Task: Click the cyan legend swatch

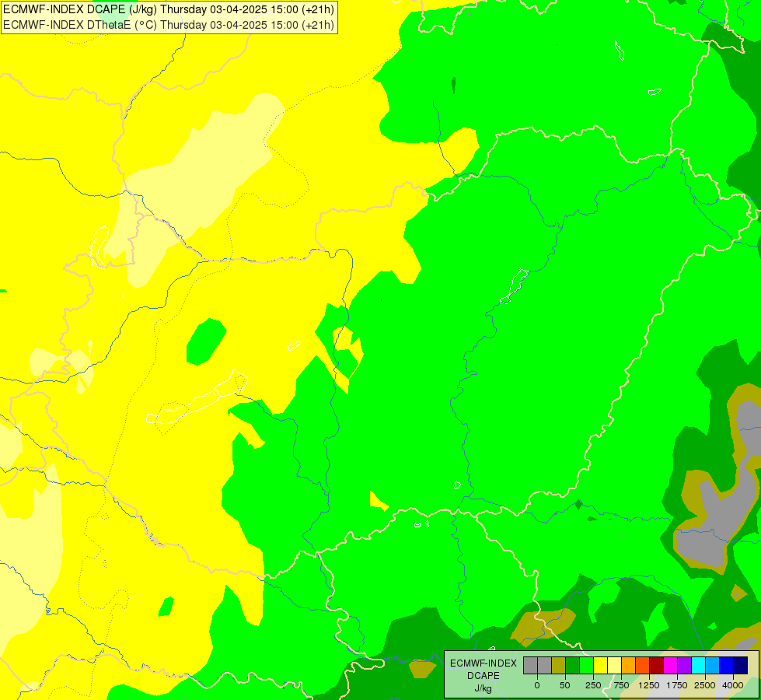Action: 698,665
